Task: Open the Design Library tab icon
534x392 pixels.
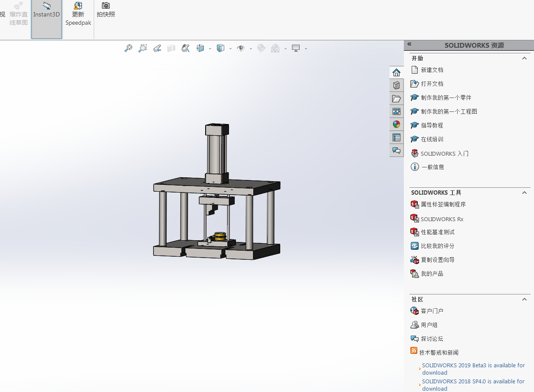Action: pos(396,85)
